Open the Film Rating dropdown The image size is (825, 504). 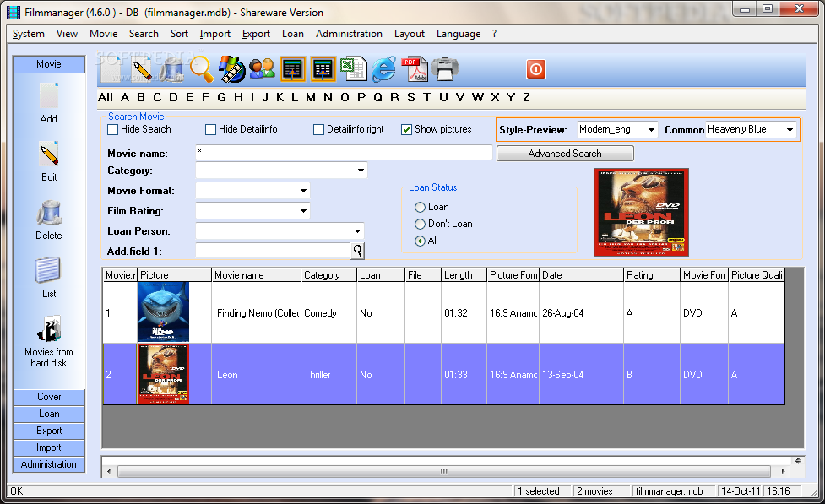304,211
